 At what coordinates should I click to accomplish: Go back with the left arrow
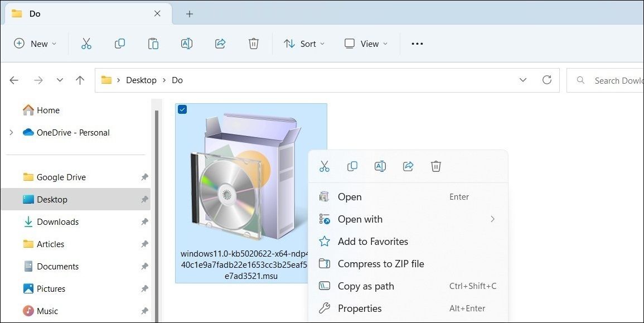click(x=14, y=80)
